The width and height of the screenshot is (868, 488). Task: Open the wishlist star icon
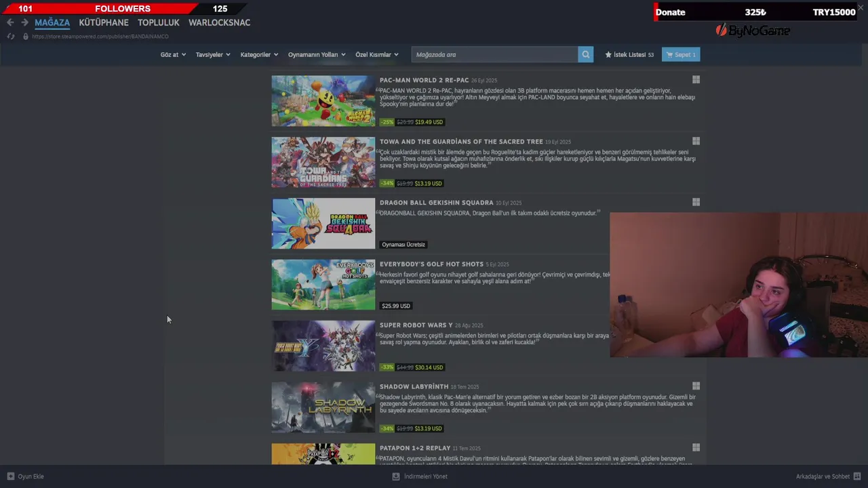[608, 55]
